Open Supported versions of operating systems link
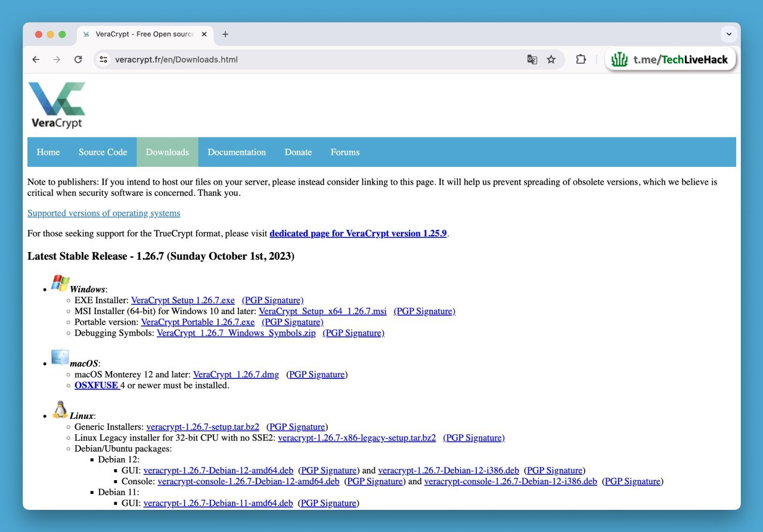 (104, 213)
